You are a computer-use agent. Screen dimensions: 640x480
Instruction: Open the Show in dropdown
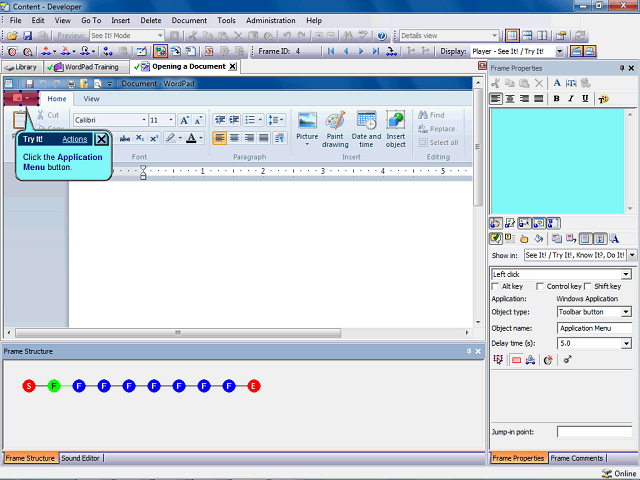(x=632, y=256)
